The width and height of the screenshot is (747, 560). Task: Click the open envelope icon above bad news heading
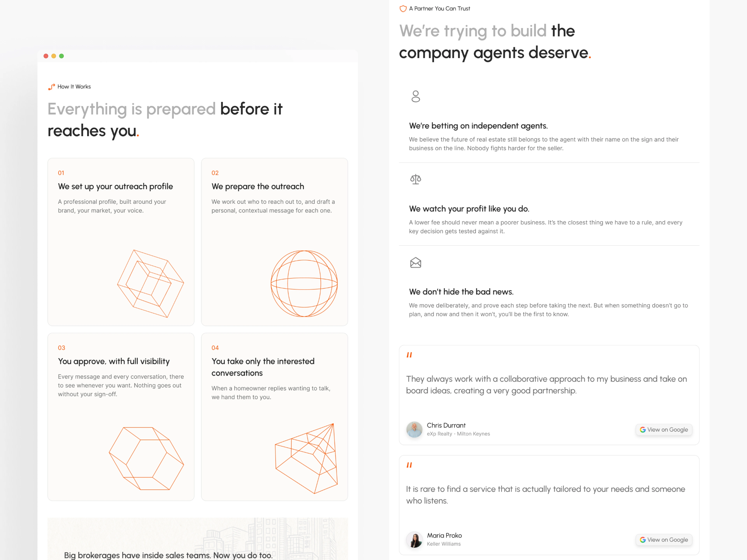click(416, 263)
